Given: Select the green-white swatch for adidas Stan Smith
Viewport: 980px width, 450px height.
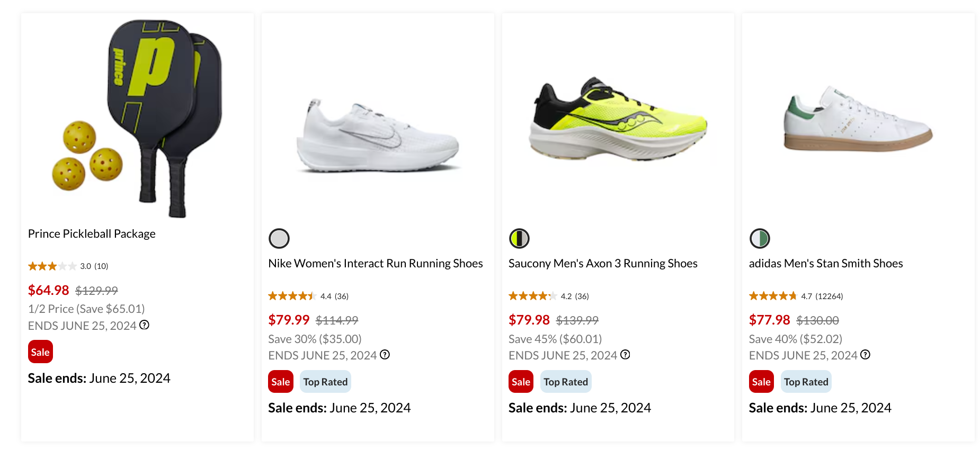Looking at the screenshot, I should (x=760, y=239).
